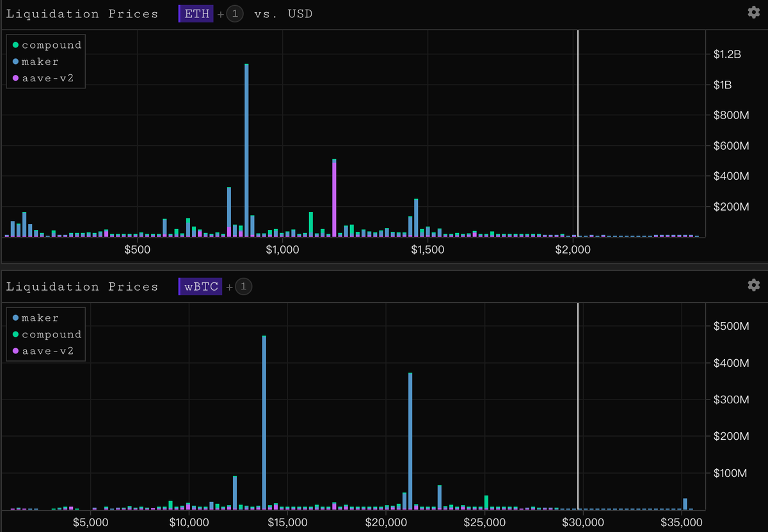768x532 pixels.
Task: Toggle maker series in wBTC chart legend
Action: [35, 318]
